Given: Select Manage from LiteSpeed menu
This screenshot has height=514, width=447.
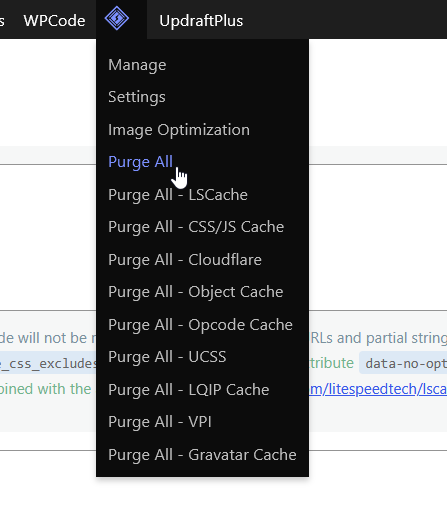Looking at the screenshot, I should 137,65.
